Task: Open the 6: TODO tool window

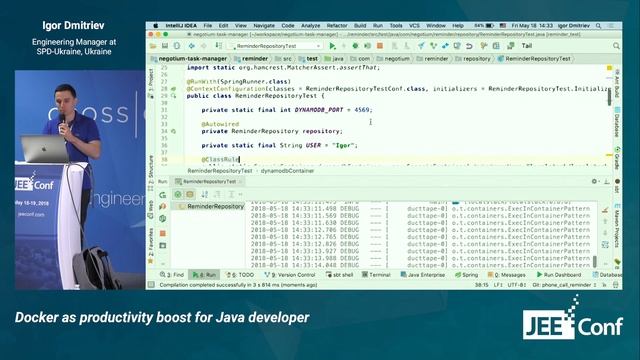Action: coord(240,275)
